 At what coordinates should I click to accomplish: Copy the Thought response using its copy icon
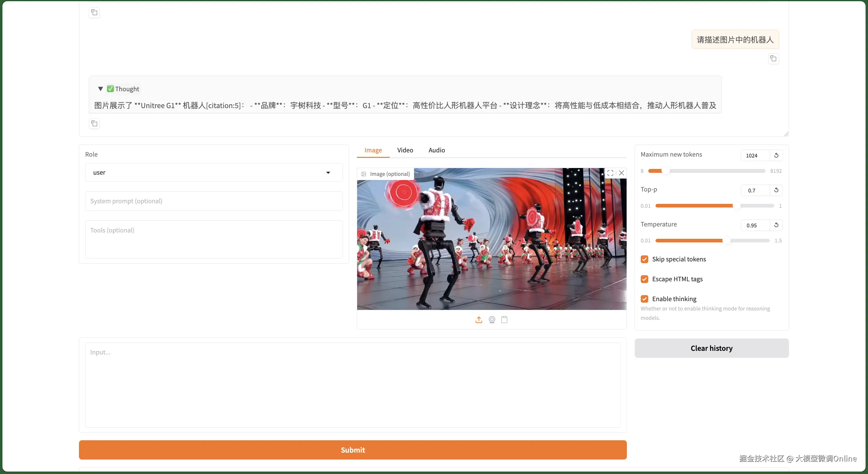(x=94, y=123)
